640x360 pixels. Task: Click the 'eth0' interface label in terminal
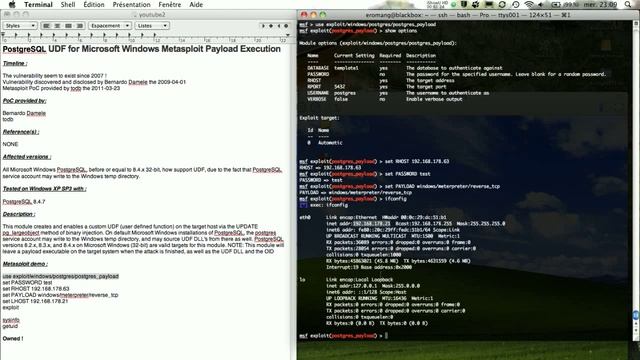[305, 218]
